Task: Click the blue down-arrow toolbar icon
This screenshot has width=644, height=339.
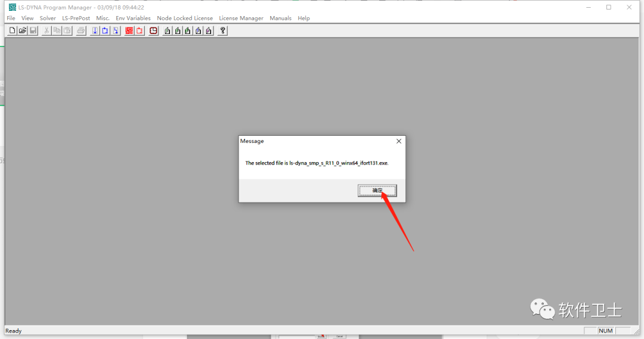Action: (95, 30)
